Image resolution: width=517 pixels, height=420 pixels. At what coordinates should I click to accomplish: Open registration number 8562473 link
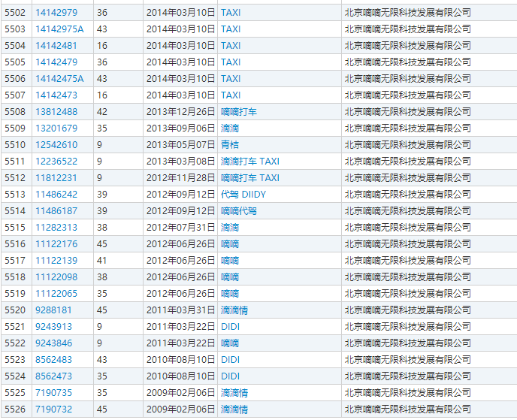[54, 376]
